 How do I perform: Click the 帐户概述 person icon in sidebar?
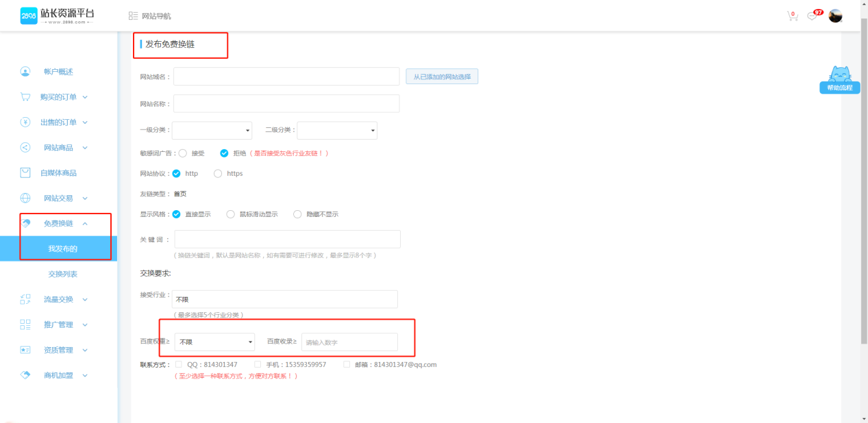25,72
